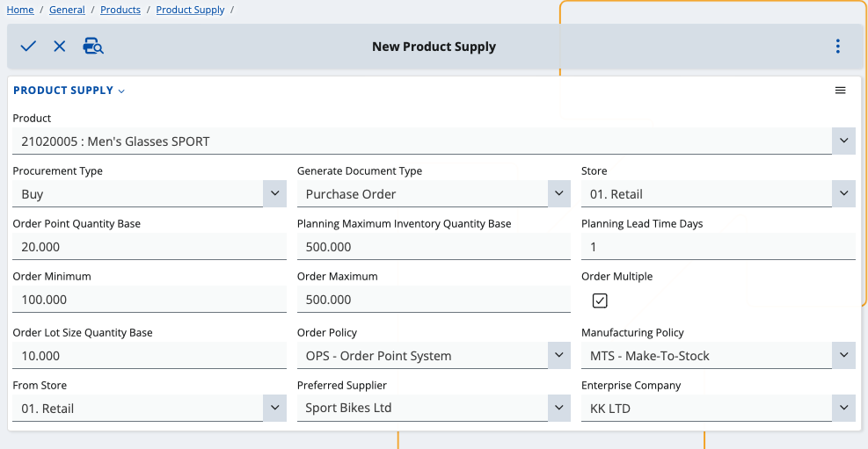
Task: Open the print preview icon
Action: click(x=93, y=47)
